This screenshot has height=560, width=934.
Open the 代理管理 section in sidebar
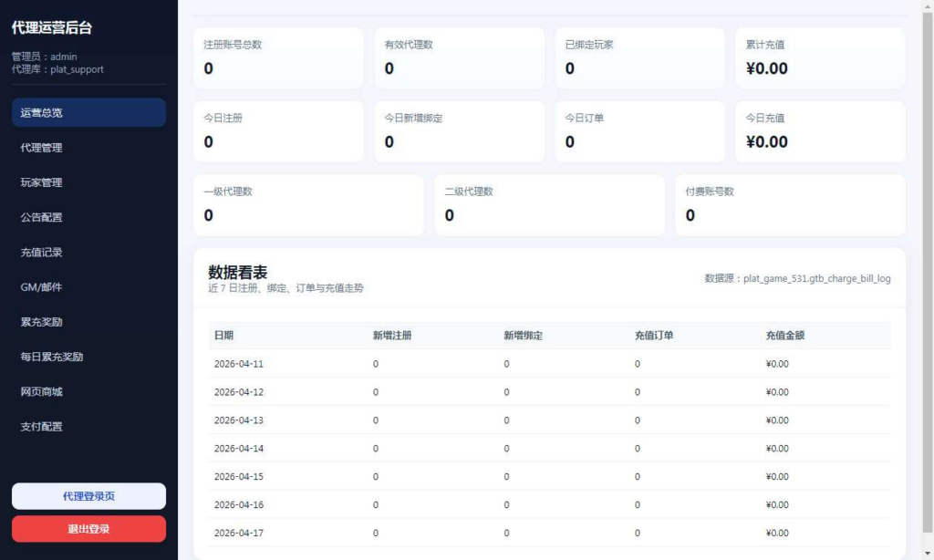click(x=88, y=147)
